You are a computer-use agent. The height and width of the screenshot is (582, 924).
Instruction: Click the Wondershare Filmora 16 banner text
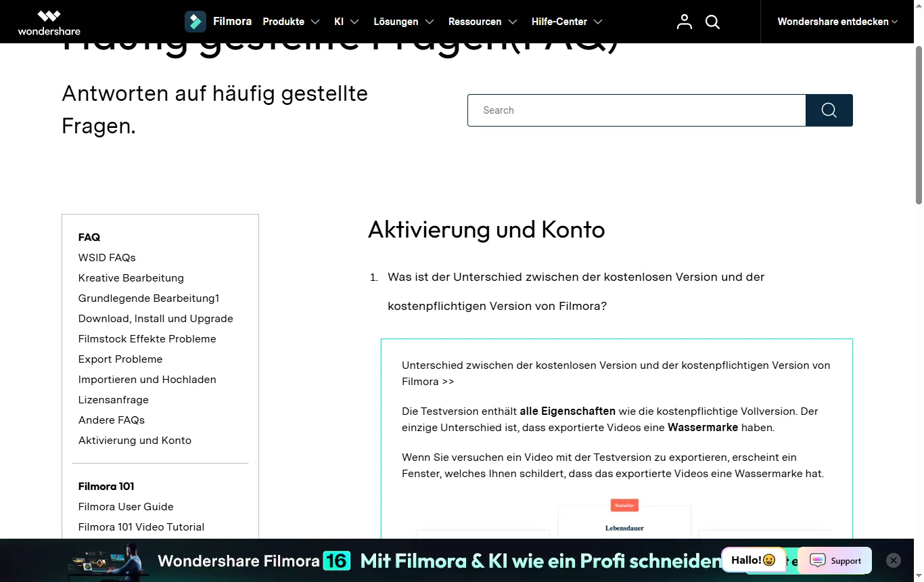(x=254, y=561)
